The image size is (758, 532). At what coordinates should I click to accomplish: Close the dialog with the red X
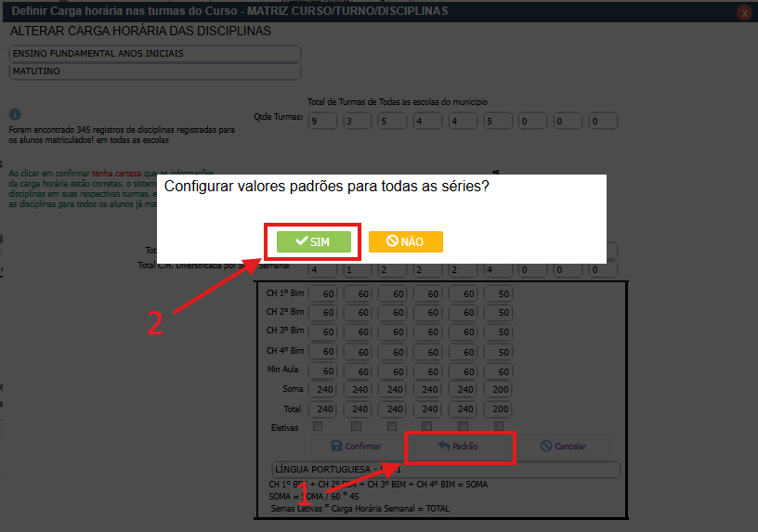tap(744, 13)
